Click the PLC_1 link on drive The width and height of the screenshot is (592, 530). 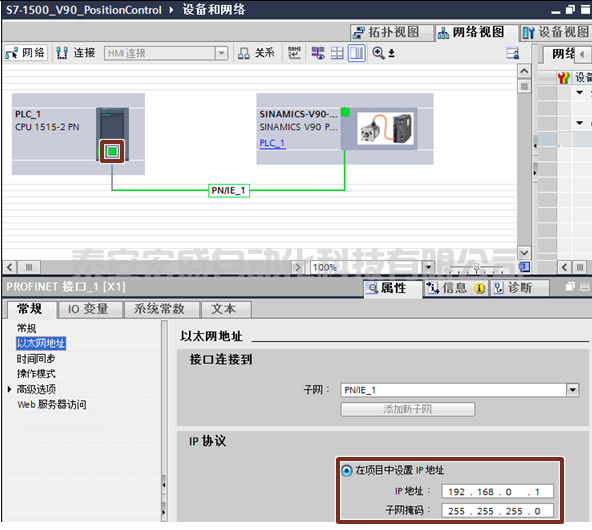pyautogui.click(x=272, y=143)
